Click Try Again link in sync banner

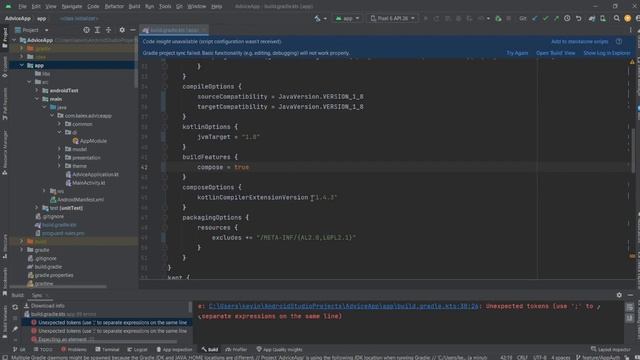[517, 53]
